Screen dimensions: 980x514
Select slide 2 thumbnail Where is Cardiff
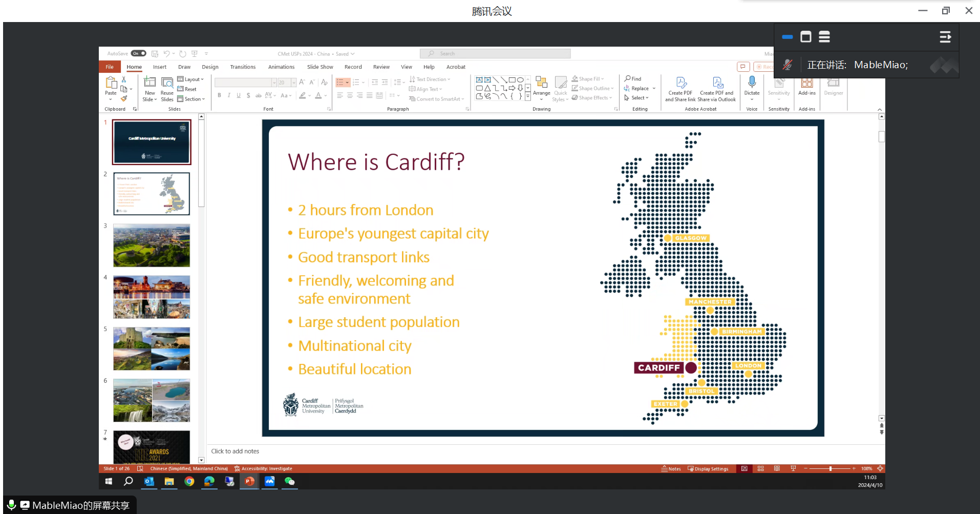pos(152,193)
